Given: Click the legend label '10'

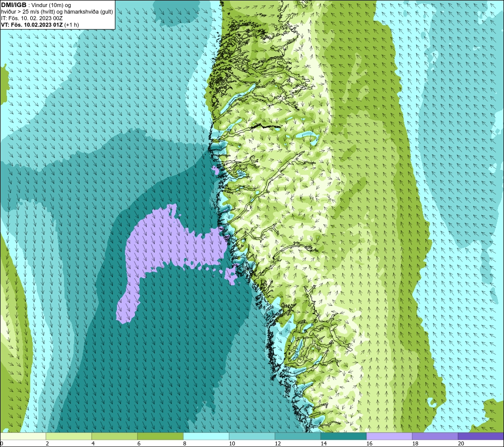Looking at the screenshot, I should coord(232,443).
